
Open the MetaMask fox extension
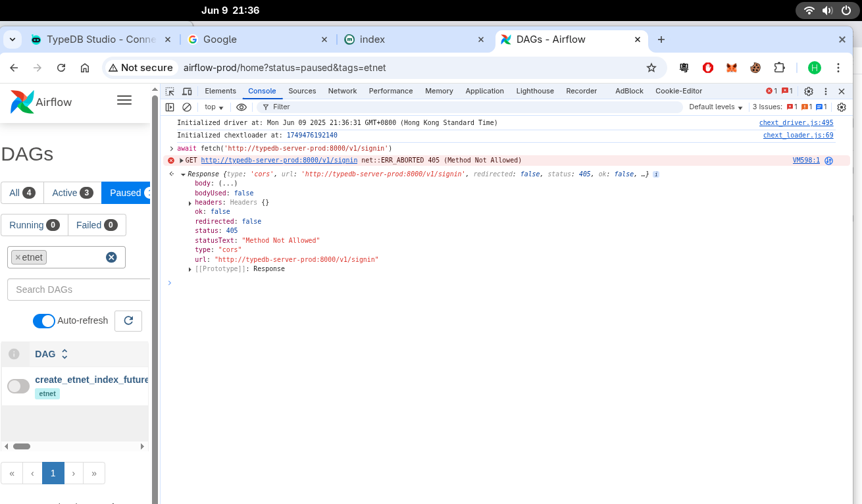coord(732,68)
